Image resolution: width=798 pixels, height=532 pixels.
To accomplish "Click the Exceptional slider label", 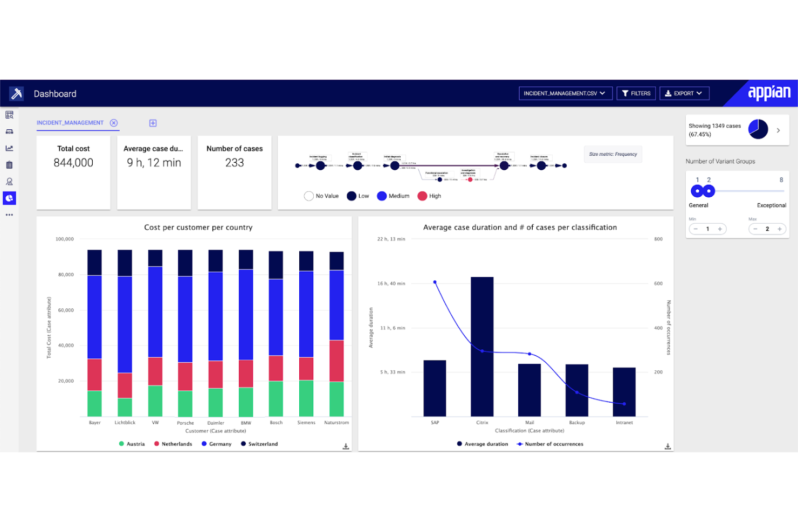I will pyautogui.click(x=772, y=205).
